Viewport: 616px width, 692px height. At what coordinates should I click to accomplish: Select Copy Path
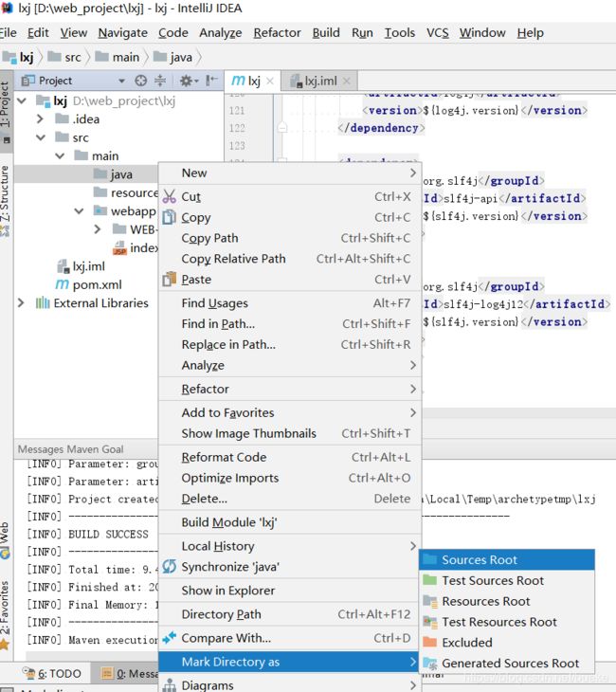click(x=289, y=238)
